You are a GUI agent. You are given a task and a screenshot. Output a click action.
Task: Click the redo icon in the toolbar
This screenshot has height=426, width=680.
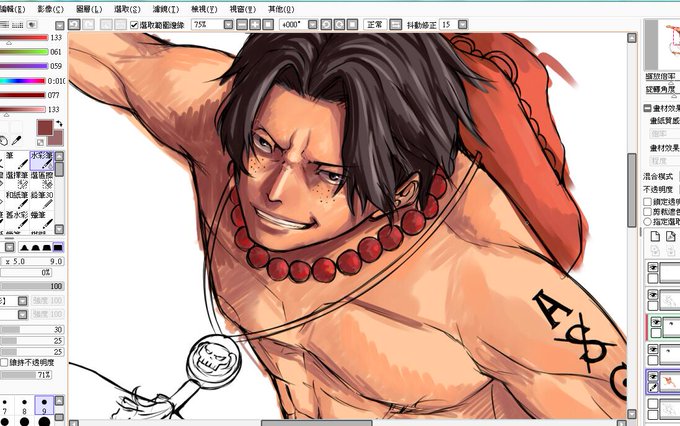click(88, 24)
